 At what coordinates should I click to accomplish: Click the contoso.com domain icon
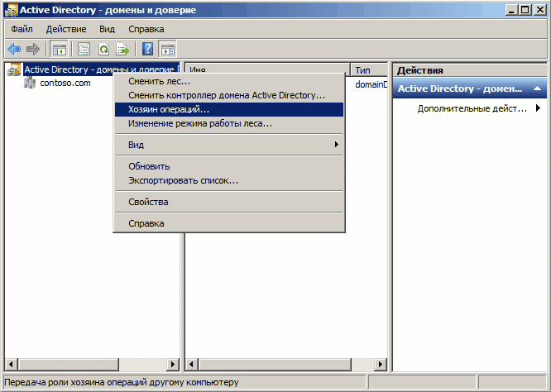[30, 84]
